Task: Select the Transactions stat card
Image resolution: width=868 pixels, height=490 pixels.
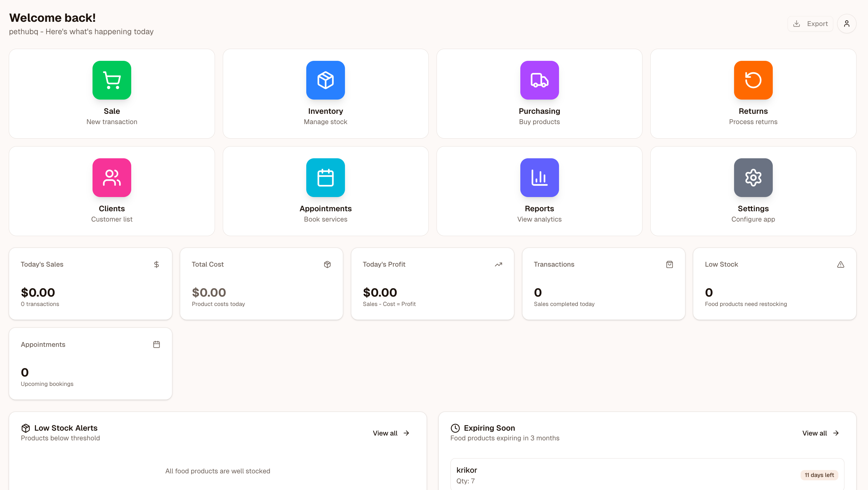Action: [x=603, y=284]
